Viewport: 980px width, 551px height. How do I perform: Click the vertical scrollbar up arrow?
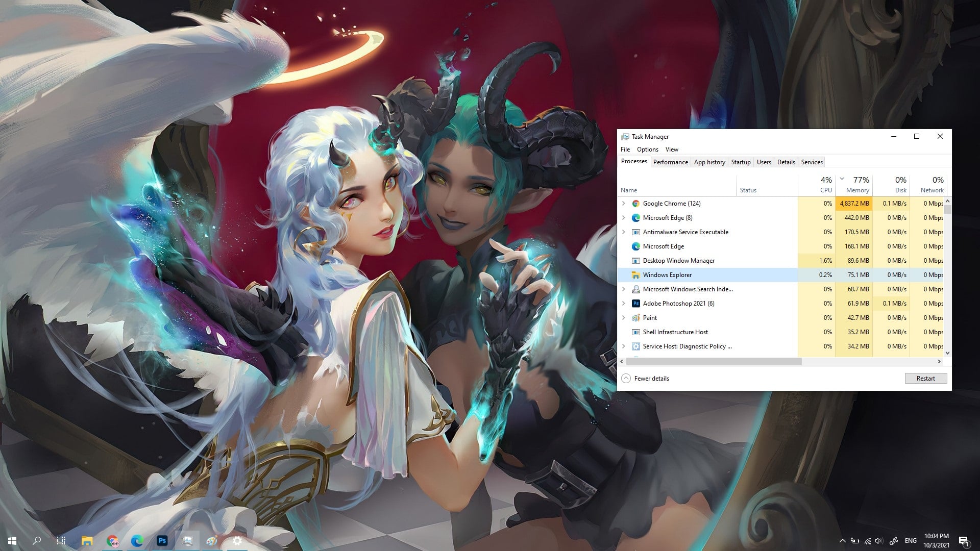click(x=947, y=201)
